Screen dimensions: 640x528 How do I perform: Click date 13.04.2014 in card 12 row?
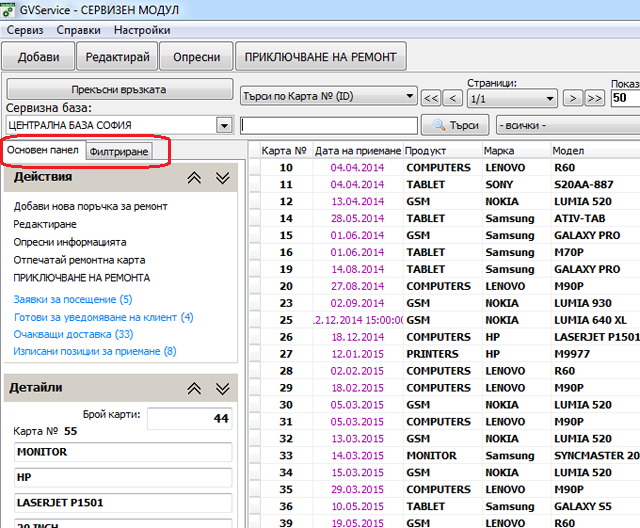coord(358,202)
